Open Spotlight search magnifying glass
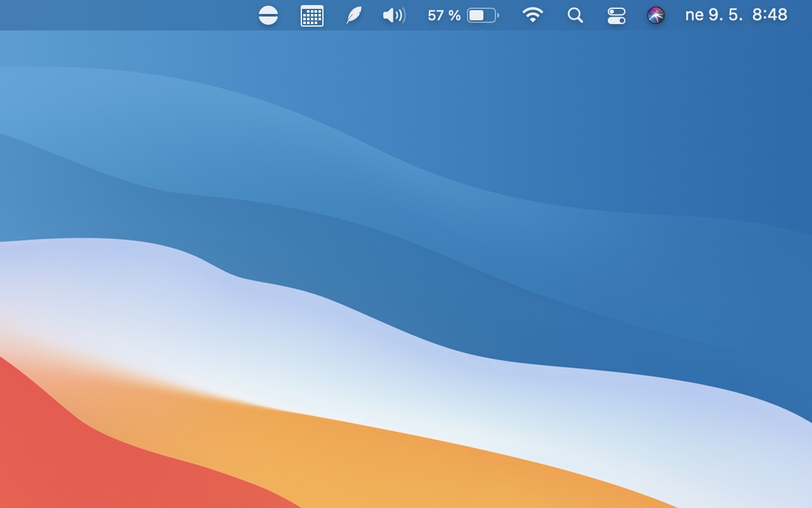 pyautogui.click(x=575, y=15)
